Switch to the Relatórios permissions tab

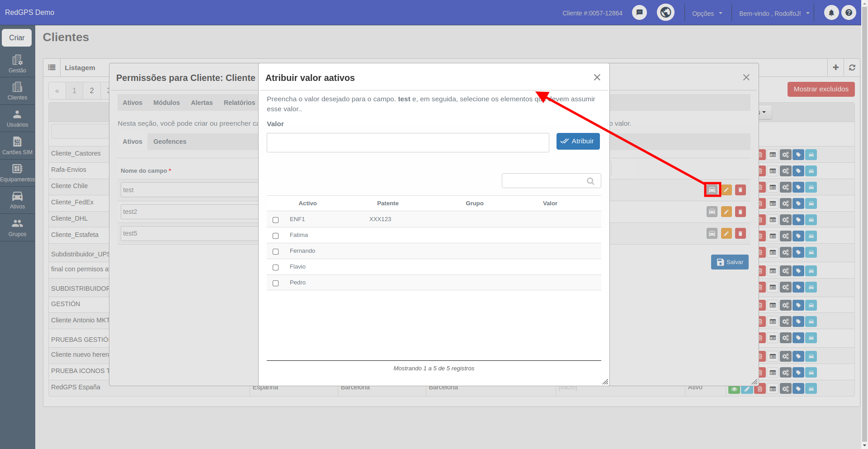point(239,103)
